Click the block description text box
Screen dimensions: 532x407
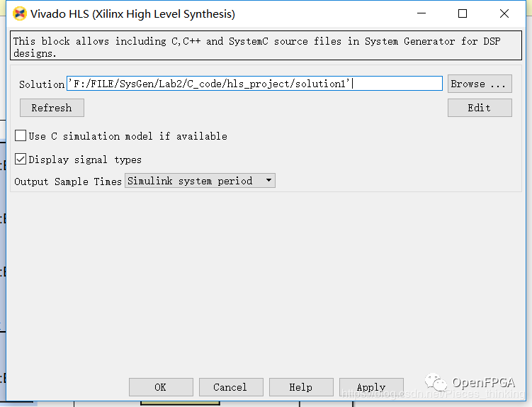pyautogui.click(x=266, y=46)
